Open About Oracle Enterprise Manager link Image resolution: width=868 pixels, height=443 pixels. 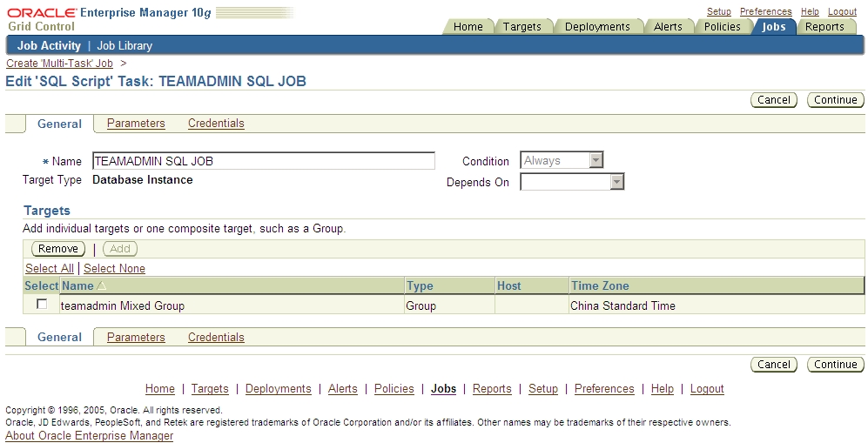(x=89, y=435)
